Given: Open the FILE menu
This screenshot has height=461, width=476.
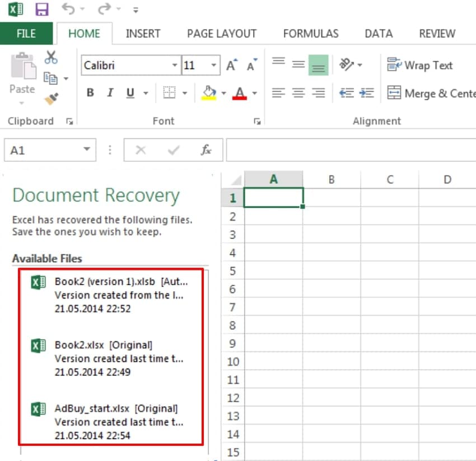Looking at the screenshot, I should [x=26, y=34].
